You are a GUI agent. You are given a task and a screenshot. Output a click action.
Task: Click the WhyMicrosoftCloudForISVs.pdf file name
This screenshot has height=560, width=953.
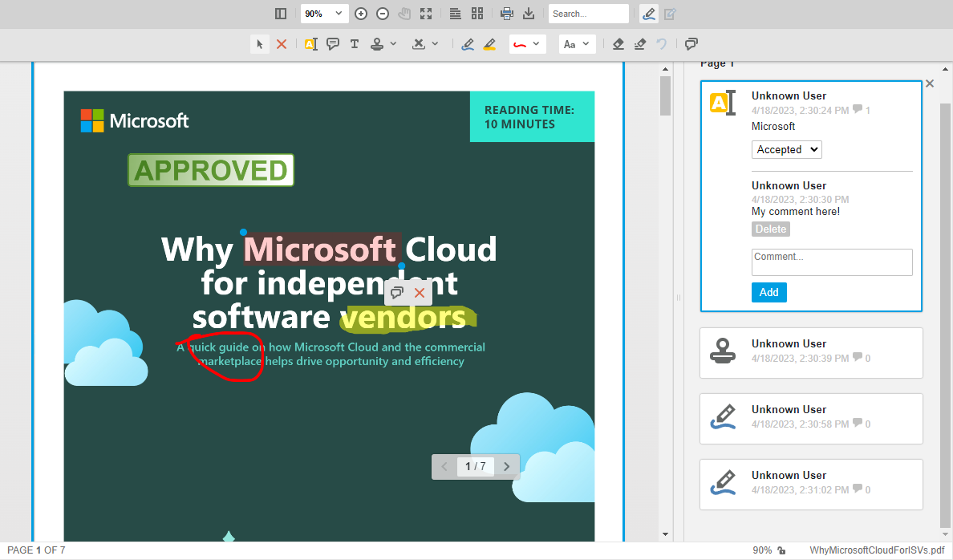(x=877, y=550)
